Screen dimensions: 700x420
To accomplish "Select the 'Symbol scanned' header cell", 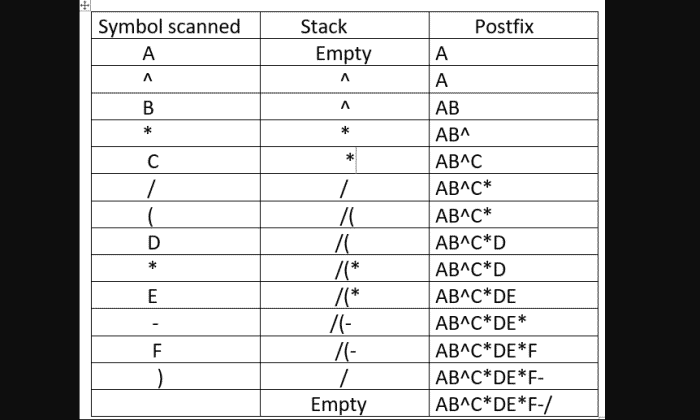I will (x=176, y=25).
